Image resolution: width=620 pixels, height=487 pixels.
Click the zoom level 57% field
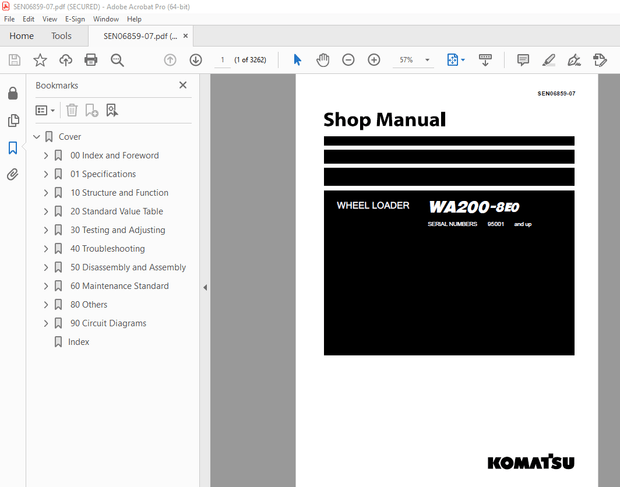406,60
